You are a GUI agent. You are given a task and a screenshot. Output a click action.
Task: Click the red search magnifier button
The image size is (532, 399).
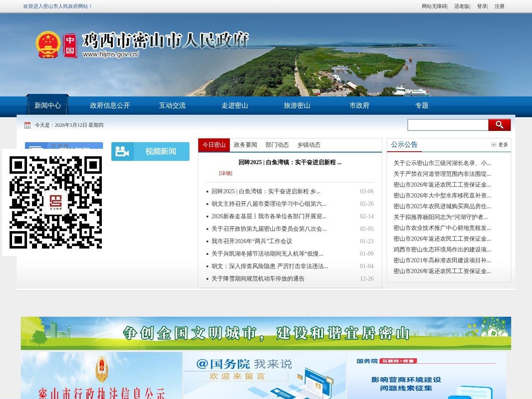click(499, 125)
